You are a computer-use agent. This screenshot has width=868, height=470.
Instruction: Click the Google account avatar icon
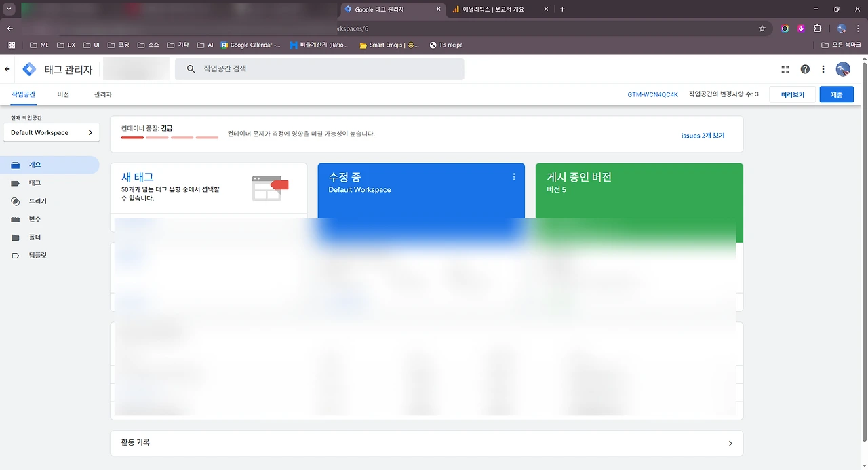click(842, 68)
